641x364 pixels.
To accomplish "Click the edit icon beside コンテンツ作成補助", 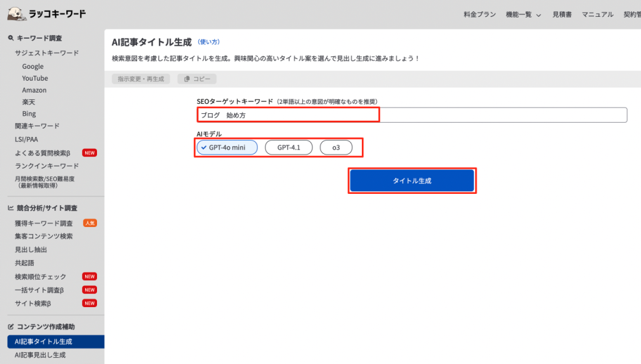I will 11,326.
